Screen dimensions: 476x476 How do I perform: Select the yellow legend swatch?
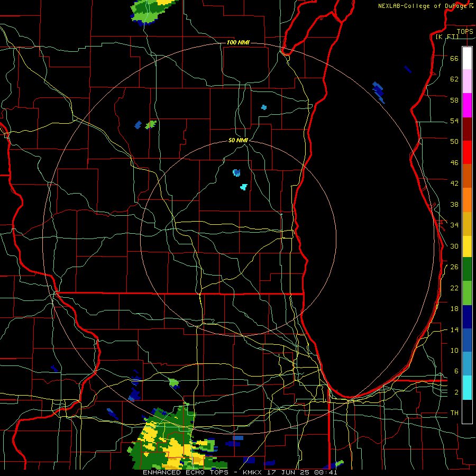pos(467,246)
